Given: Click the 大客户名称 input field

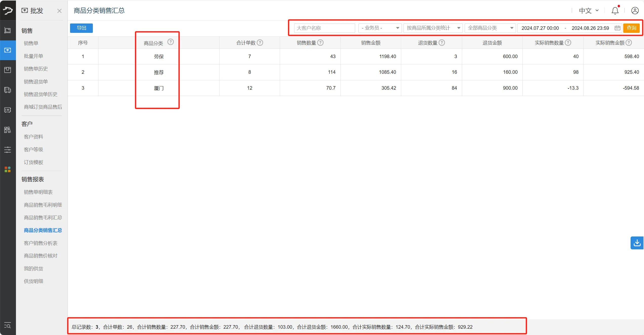Looking at the screenshot, I should click(x=324, y=28).
